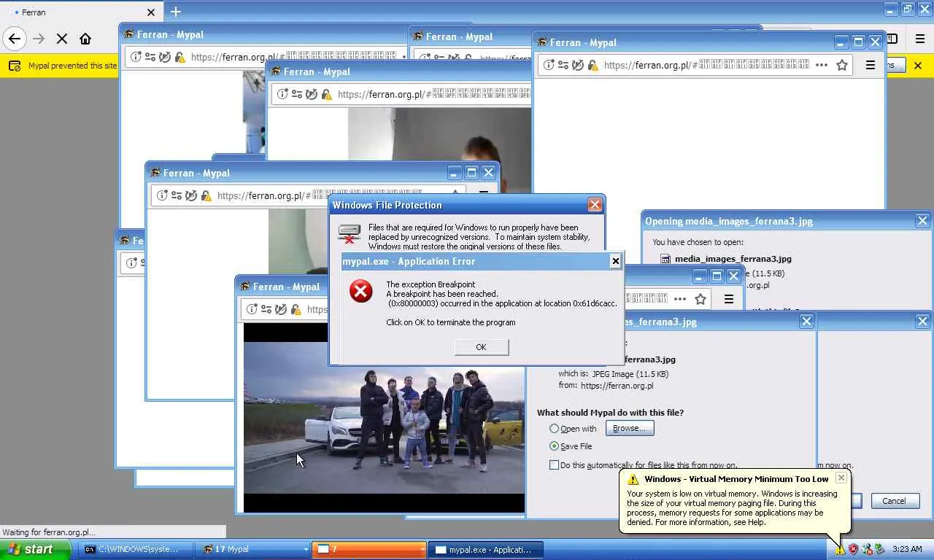
Task: Expand the '17 Mypal' taskbar group dropdown arrow
Action: coord(306,550)
